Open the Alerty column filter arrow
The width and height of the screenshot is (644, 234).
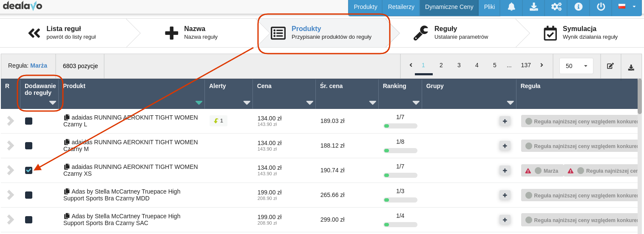click(247, 103)
